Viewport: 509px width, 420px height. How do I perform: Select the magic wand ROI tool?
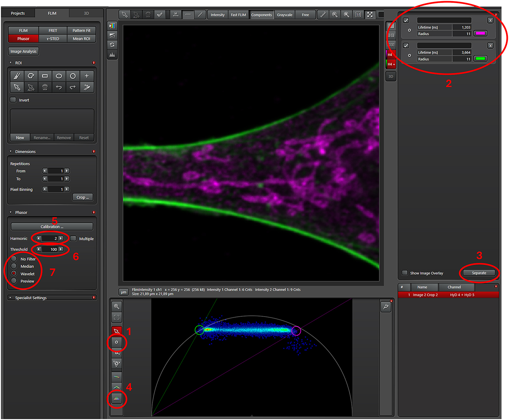[x=87, y=87]
